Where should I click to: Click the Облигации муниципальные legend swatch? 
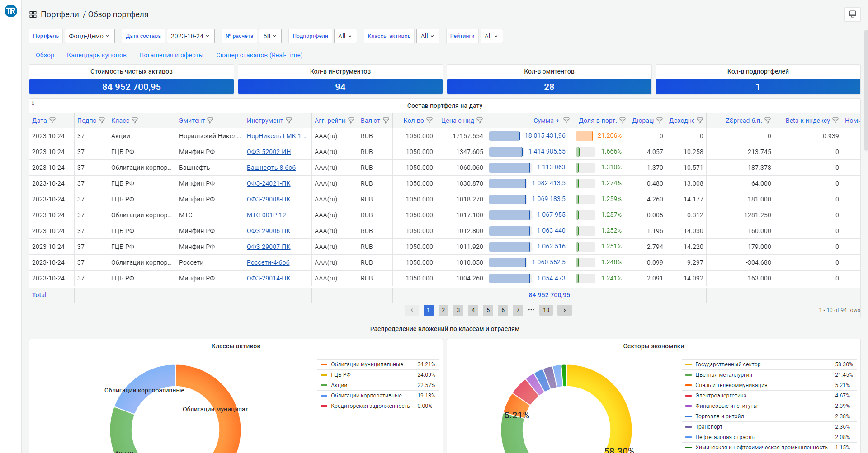click(x=324, y=364)
